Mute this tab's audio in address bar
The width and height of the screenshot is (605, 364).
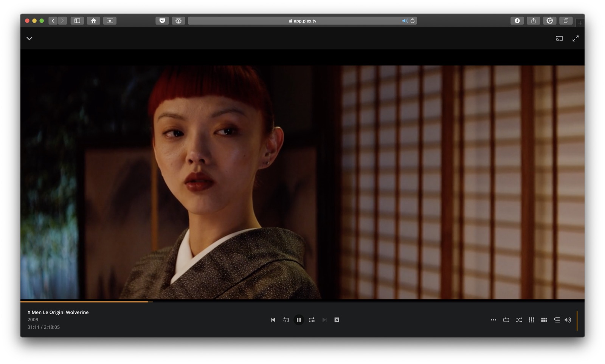click(x=405, y=21)
